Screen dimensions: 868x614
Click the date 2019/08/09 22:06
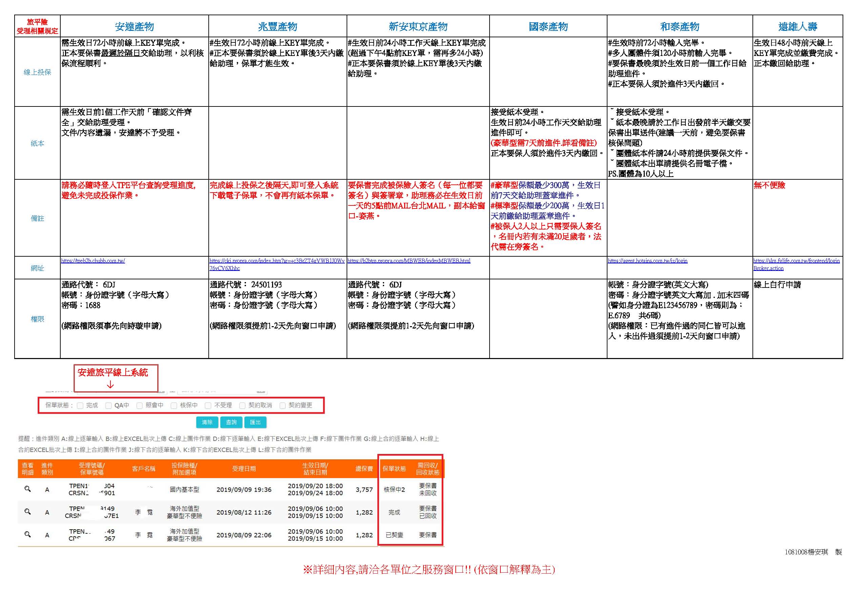[244, 535]
